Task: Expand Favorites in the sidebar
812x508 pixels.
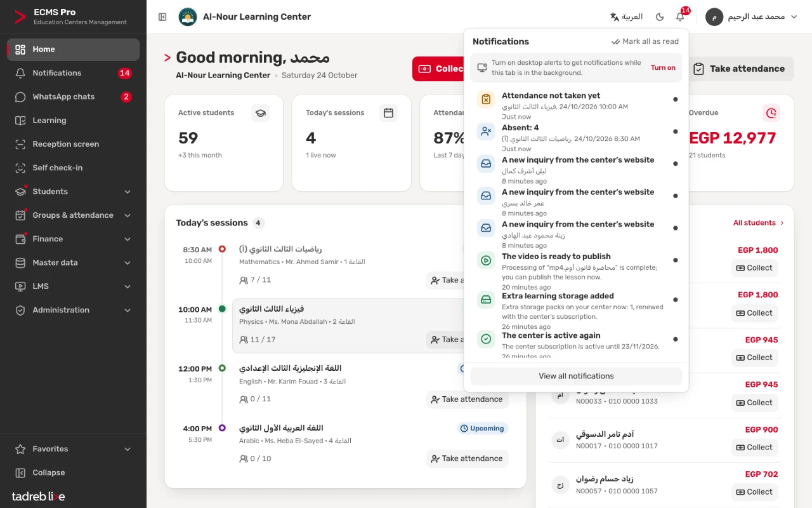Action: (x=73, y=449)
